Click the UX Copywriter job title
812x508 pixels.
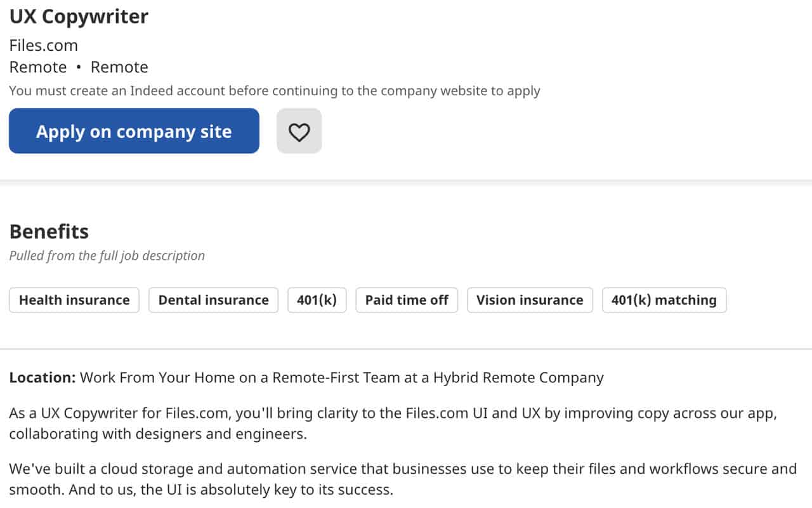[x=79, y=16]
